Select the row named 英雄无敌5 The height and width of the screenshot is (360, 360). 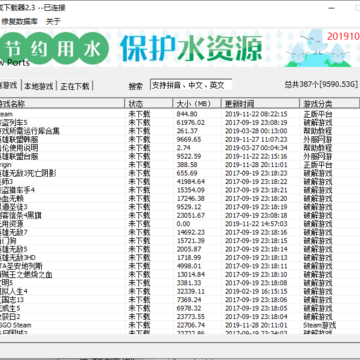tap(180, 249)
